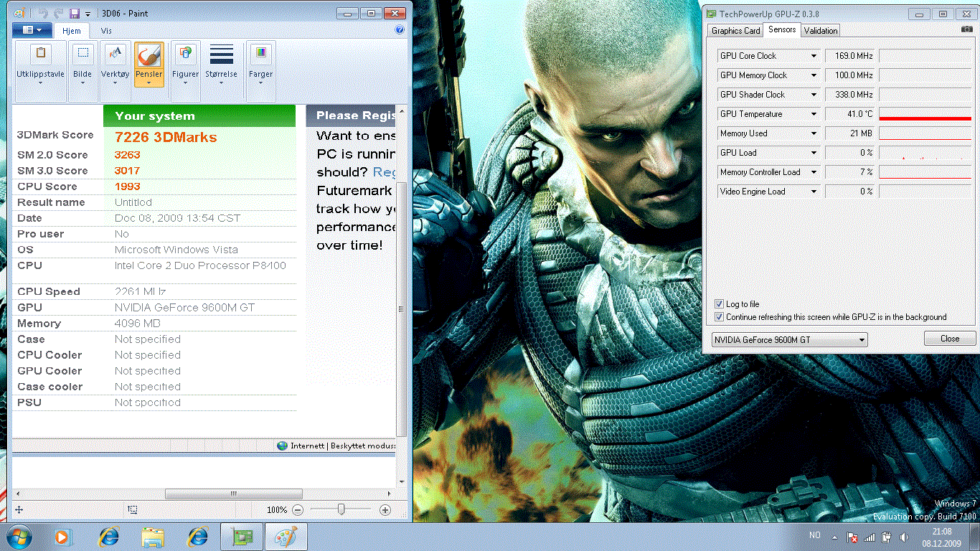Click the 7226 3DMarks score text

166,137
